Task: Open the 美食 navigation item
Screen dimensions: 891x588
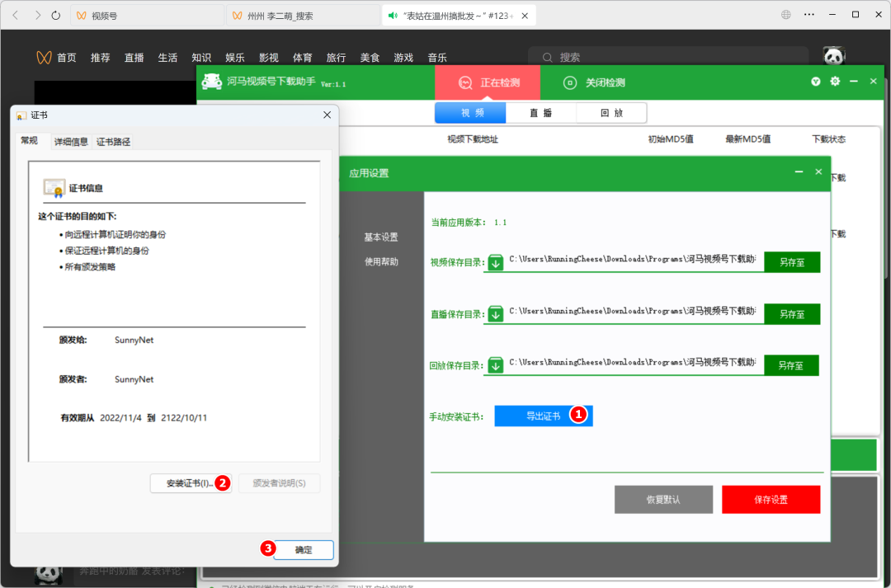Action: pyautogui.click(x=370, y=58)
